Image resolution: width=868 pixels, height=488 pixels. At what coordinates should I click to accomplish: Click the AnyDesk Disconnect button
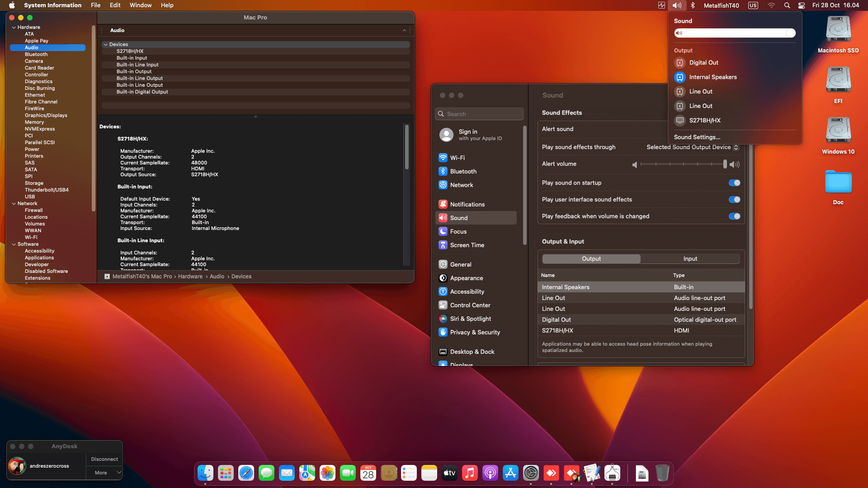tap(104, 459)
